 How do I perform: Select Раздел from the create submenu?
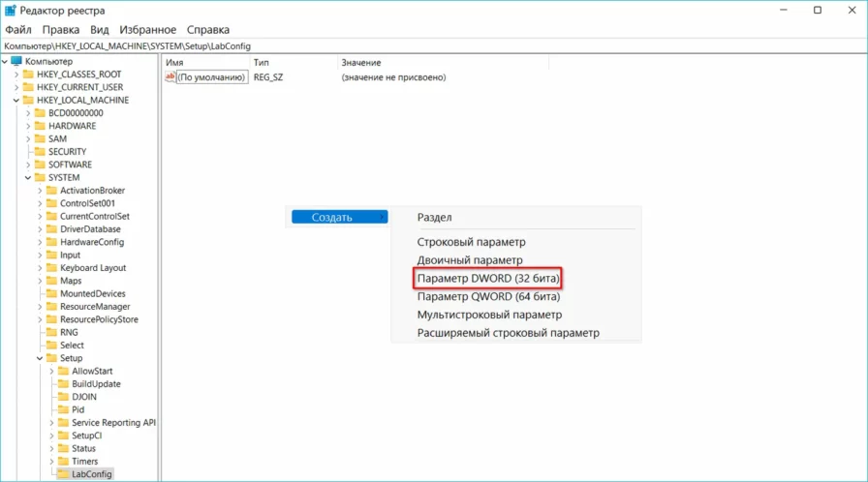pos(434,218)
